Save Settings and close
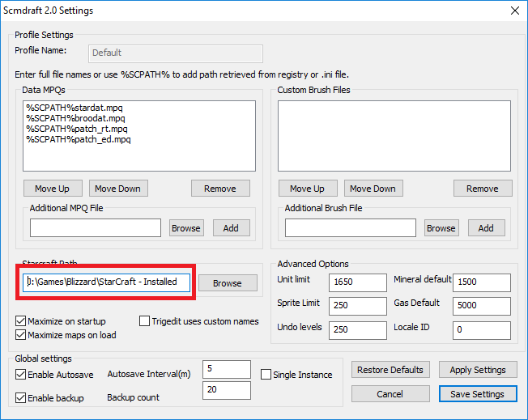The image size is (528, 420). coord(477,394)
